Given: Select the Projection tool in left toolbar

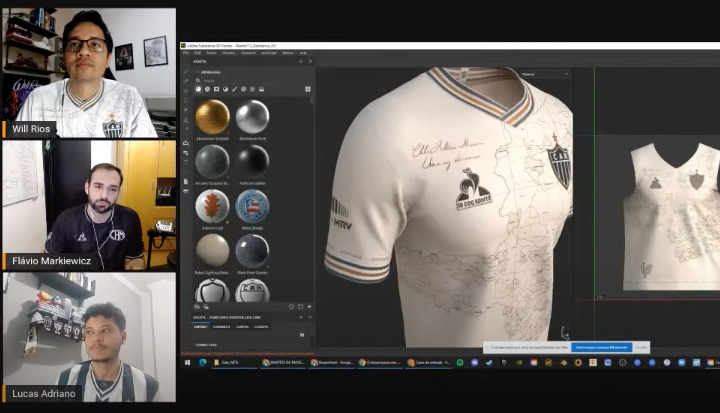Looking at the screenshot, I should [x=186, y=91].
